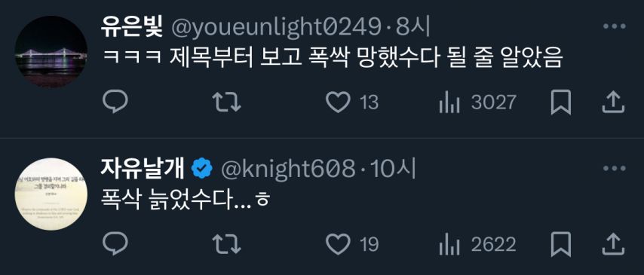Retweet 자유날개's post
This screenshot has height=275, width=644.
pyautogui.click(x=226, y=244)
